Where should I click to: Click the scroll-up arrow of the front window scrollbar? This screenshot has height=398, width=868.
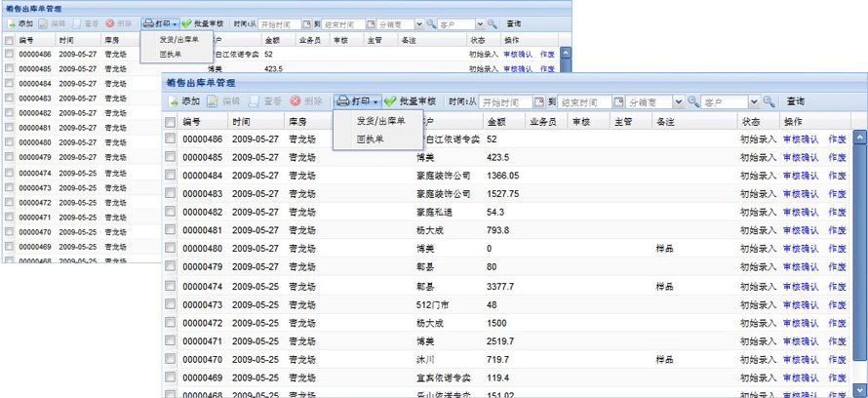tap(859, 139)
